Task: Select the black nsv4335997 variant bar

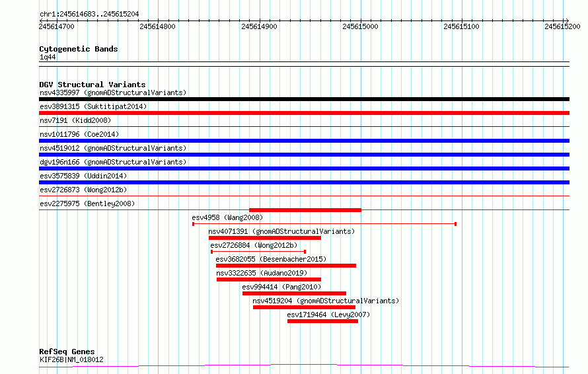Action: pos(304,99)
